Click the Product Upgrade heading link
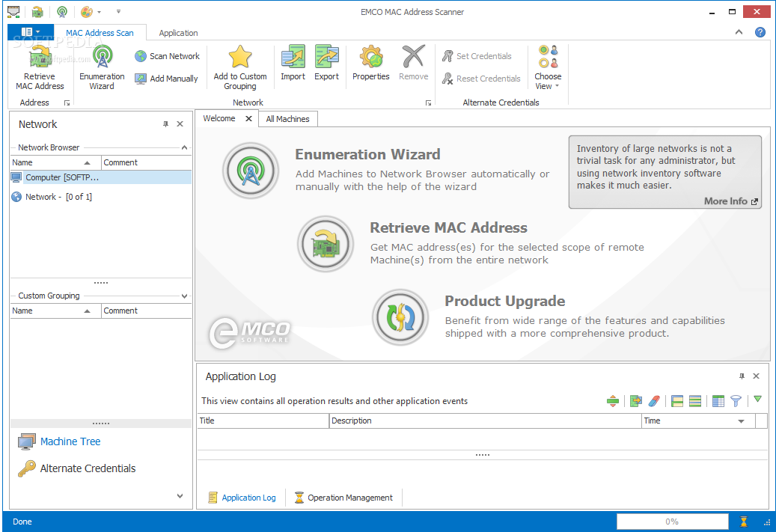 click(x=505, y=301)
